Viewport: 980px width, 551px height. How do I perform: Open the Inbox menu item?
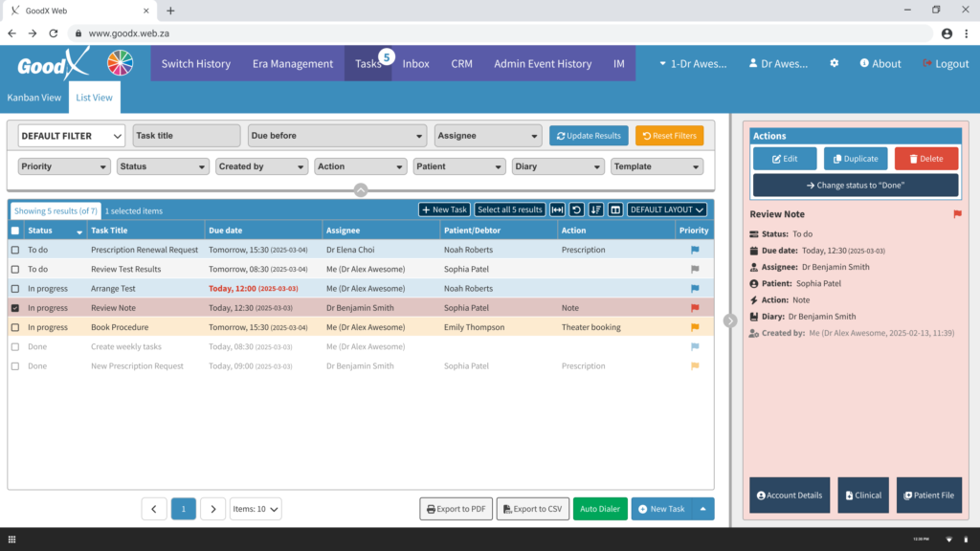point(415,63)
